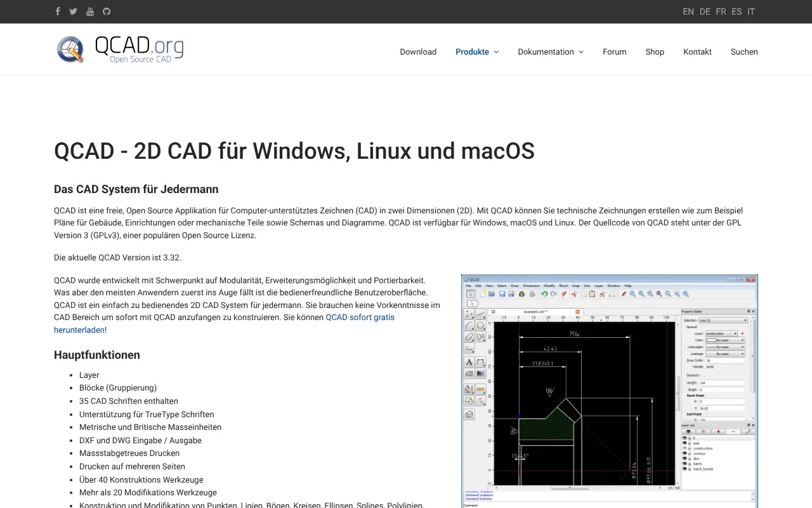Toggle the lock icon next to the dim layer

(x=690, y=458)
